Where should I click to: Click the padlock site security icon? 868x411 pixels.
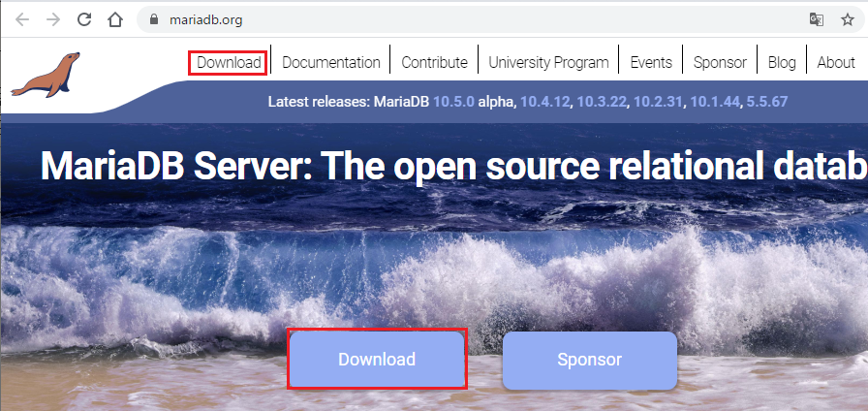click(x=152, y=19)
